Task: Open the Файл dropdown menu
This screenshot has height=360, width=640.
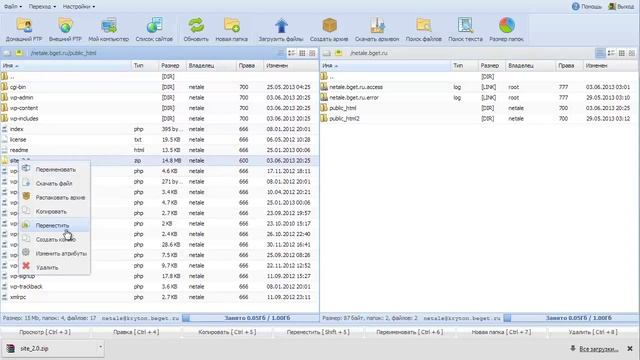Action: coord(13,7)
